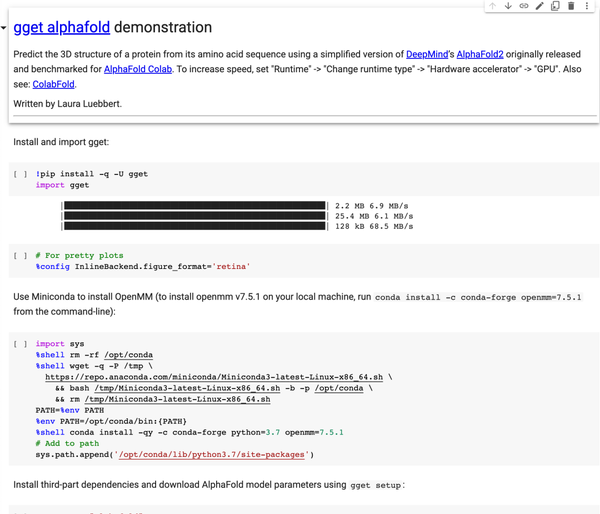
Task: Mirror cell in tab icon
Action: [x=556, y=7]
